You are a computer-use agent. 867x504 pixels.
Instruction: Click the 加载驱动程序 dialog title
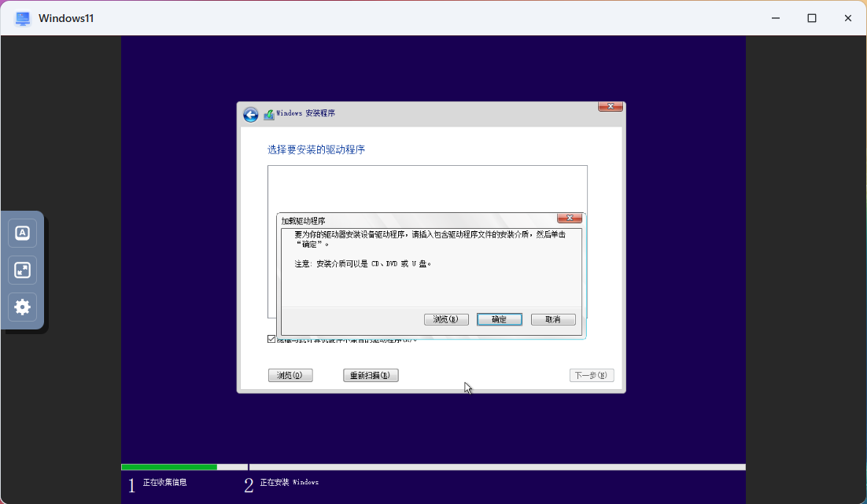(x=303, y=221)
